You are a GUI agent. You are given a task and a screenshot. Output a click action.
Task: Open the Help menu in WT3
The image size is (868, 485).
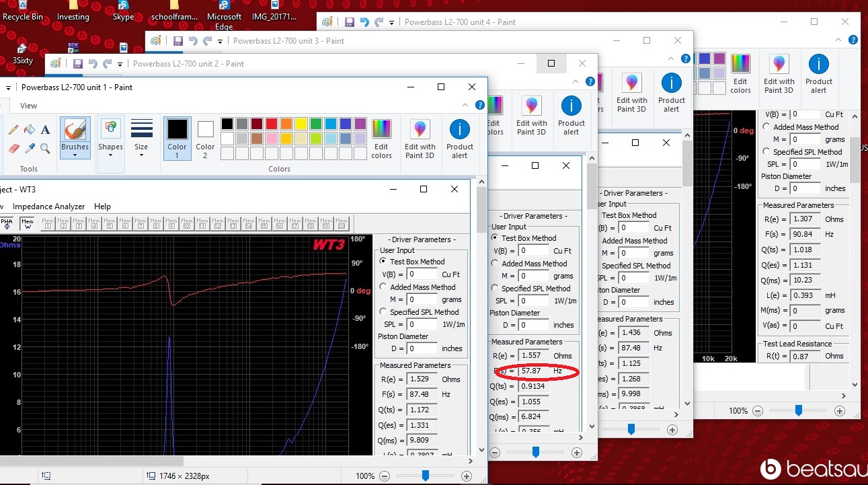(x=102, y=207)
